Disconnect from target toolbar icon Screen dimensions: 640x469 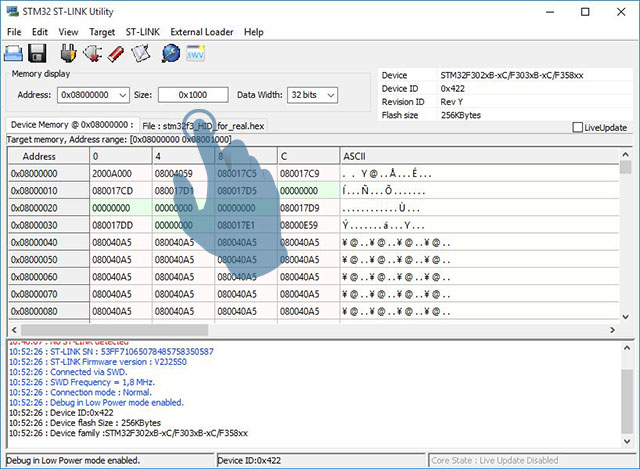tap(93, 53)
